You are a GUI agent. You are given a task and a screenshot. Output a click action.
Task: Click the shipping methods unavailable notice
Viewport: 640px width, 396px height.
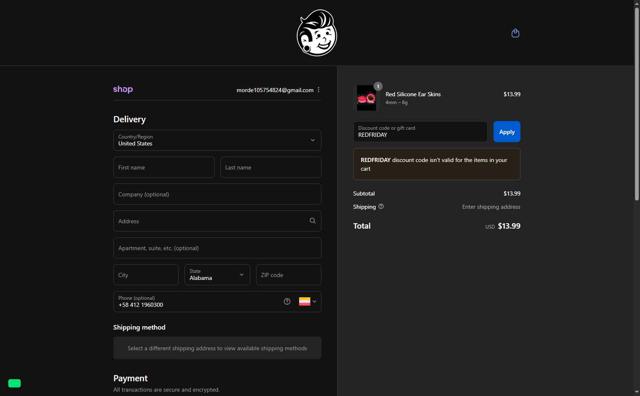217,348
